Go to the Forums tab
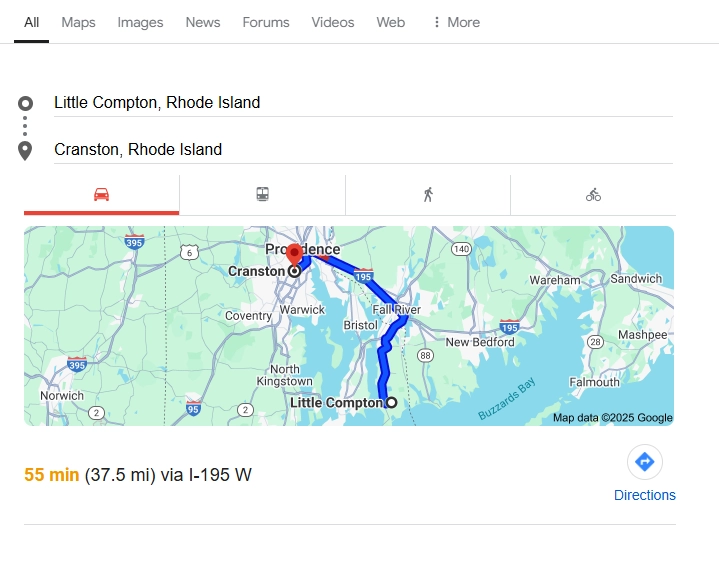Image resolution: width=719 pixels, height=570 pixels. click(x=265, y=22)
